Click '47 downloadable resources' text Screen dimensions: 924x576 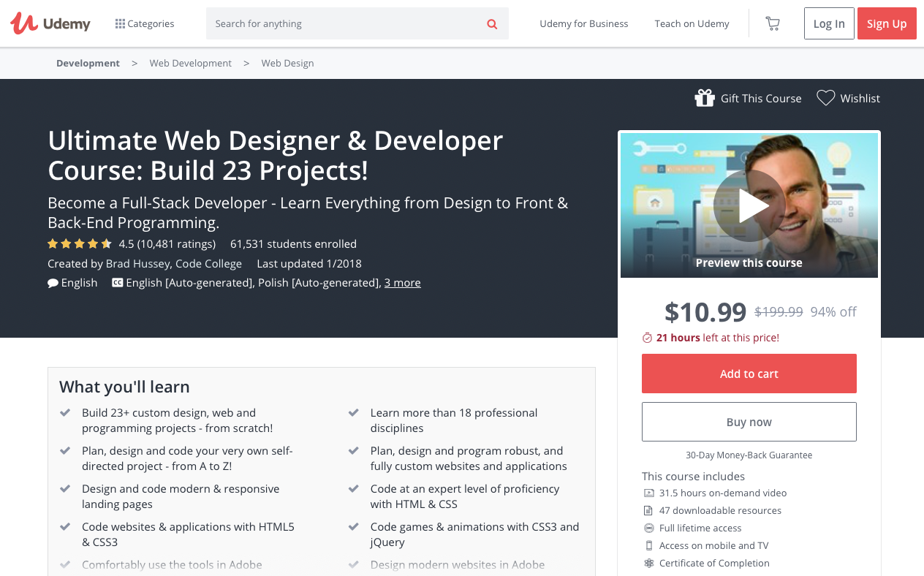[x=720, y=511]
